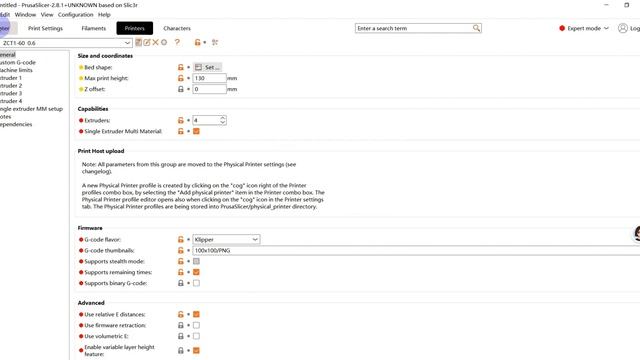Click the Bed shape Set button
Viewport: 640px width, 360px height.
coord(207,67)
